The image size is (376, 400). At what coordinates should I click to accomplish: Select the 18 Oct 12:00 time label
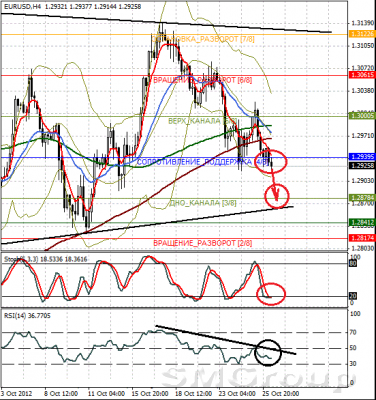194,393
